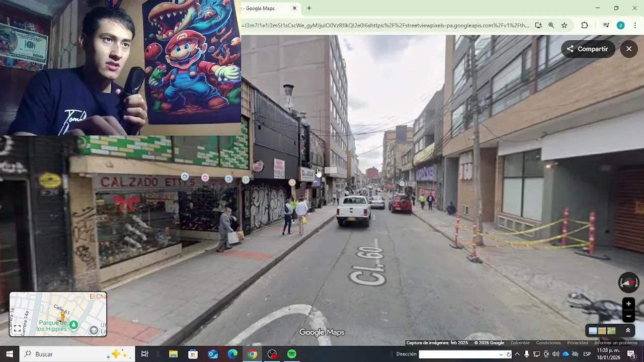Open the Chrome zoom magnifier icon
Image resolution: width=644 pixels, height=362 pixels.
tap(551, 25)
